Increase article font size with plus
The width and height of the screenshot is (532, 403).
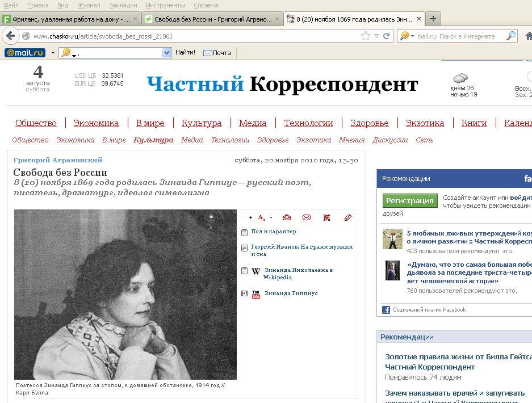tap(250, 218)
